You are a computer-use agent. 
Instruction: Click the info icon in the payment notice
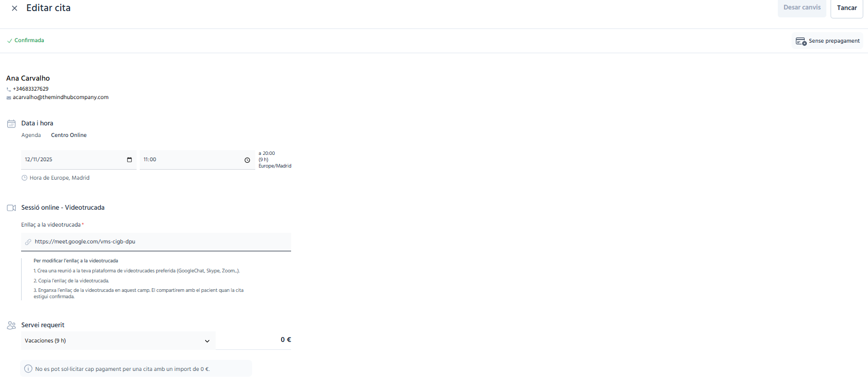click(x=28, y=369)
